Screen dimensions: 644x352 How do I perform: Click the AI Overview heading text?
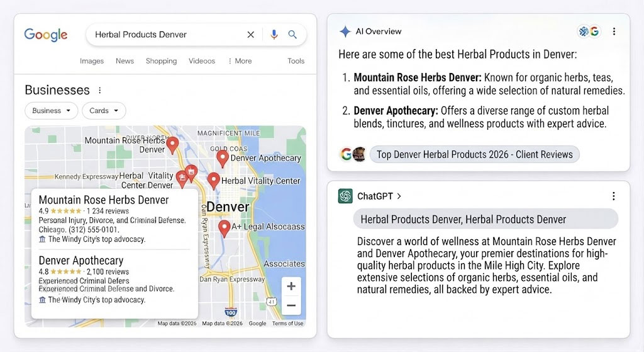[x=378, y=31]
